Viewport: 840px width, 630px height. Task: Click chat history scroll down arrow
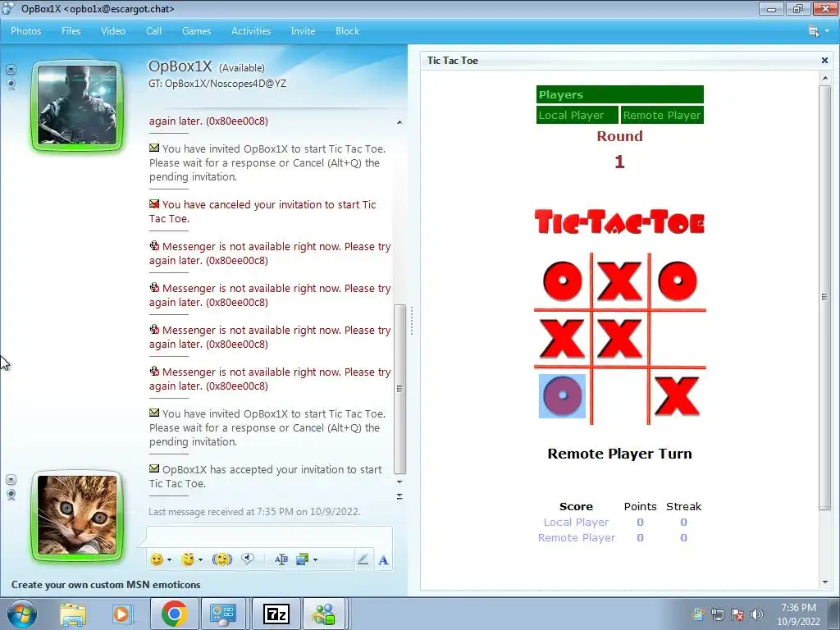(399, 482)
